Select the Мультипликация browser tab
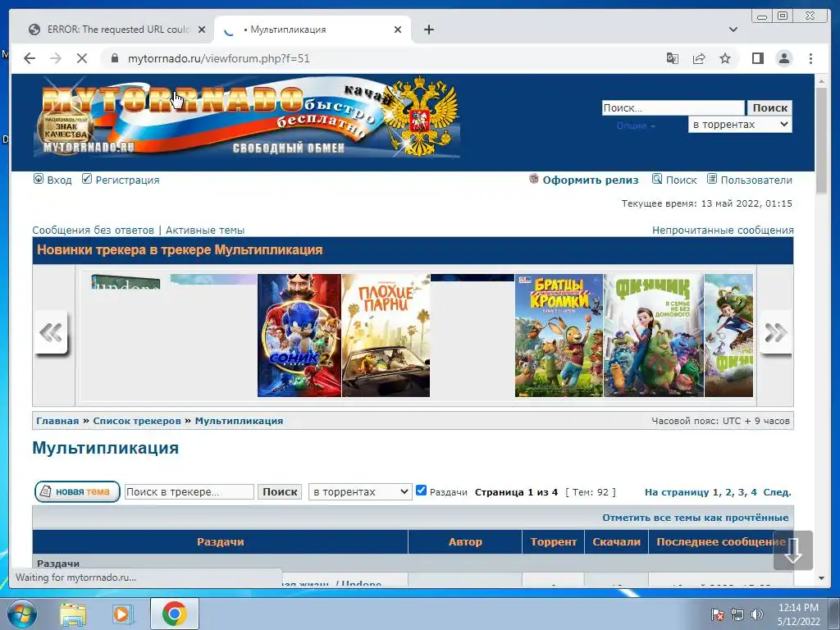840x630 pixels. coord(313,30)
